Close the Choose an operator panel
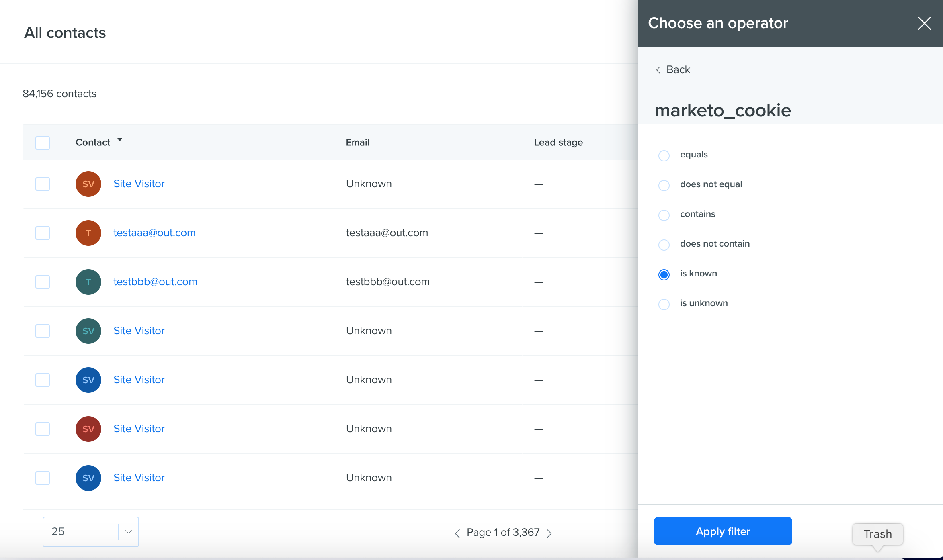Viewport: 943px width, 560px height. 924,23
